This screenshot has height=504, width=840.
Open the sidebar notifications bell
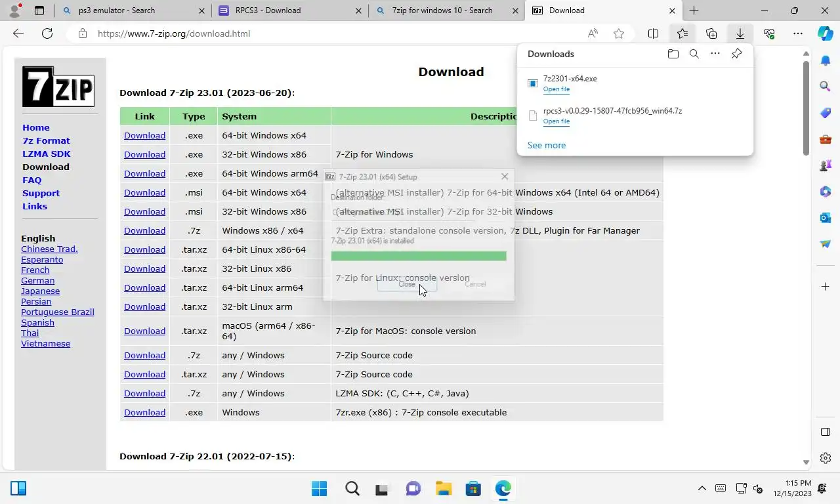point(826,60)
